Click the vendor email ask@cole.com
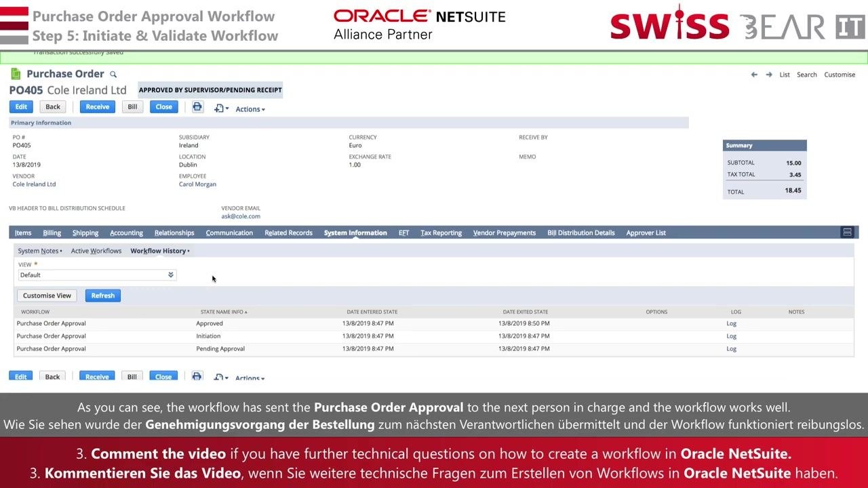This screenshot has height=488, width=868. pos(241,217)
